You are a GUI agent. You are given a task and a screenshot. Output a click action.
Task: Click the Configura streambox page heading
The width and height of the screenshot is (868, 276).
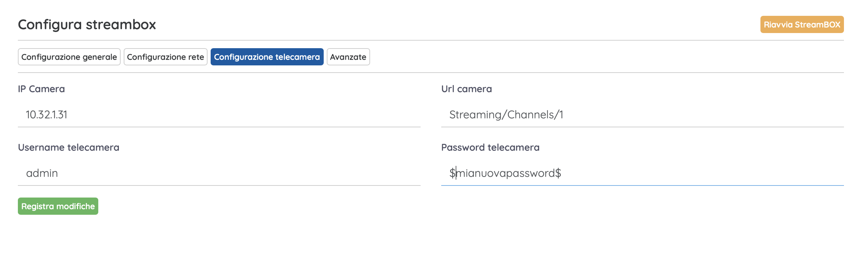pos(87,25)
